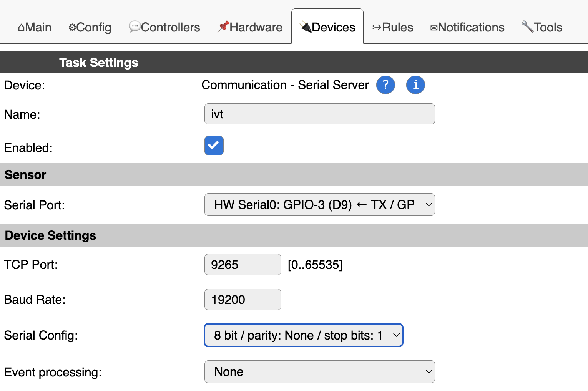Click the envelope icon beside Notifications
The height and width of the screenshot is (391, 588).
click(x=434, y=28)
